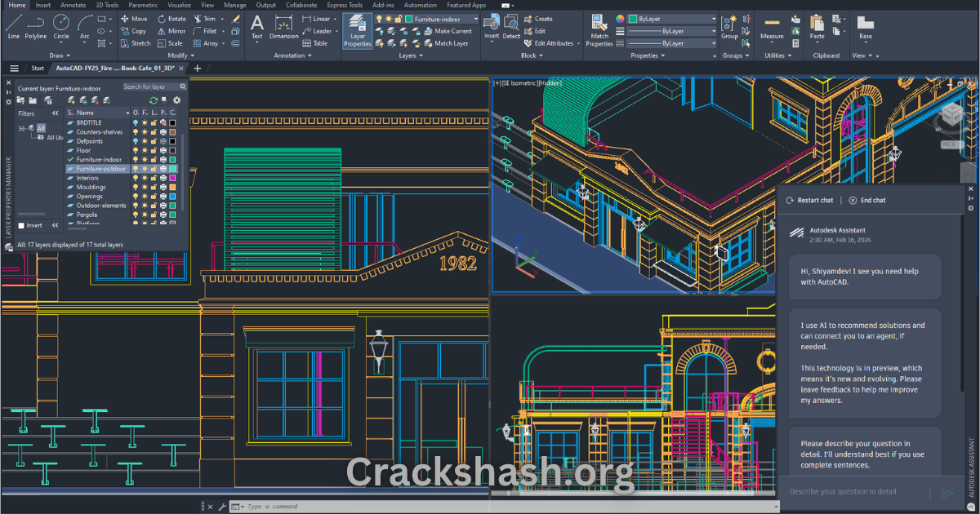Go to the Start document tab
Viewport: 980px width, 514px height.
point(38,69)
